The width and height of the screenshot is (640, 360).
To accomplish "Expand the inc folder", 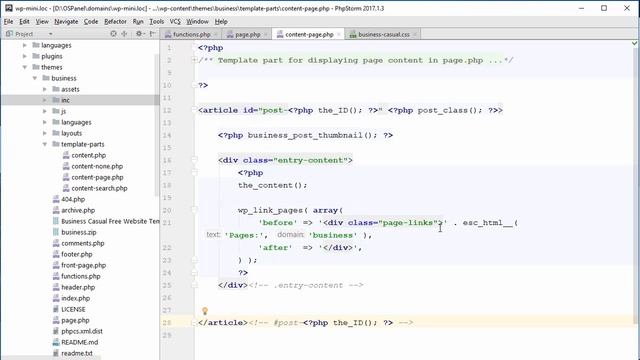I will pos(44,100).
